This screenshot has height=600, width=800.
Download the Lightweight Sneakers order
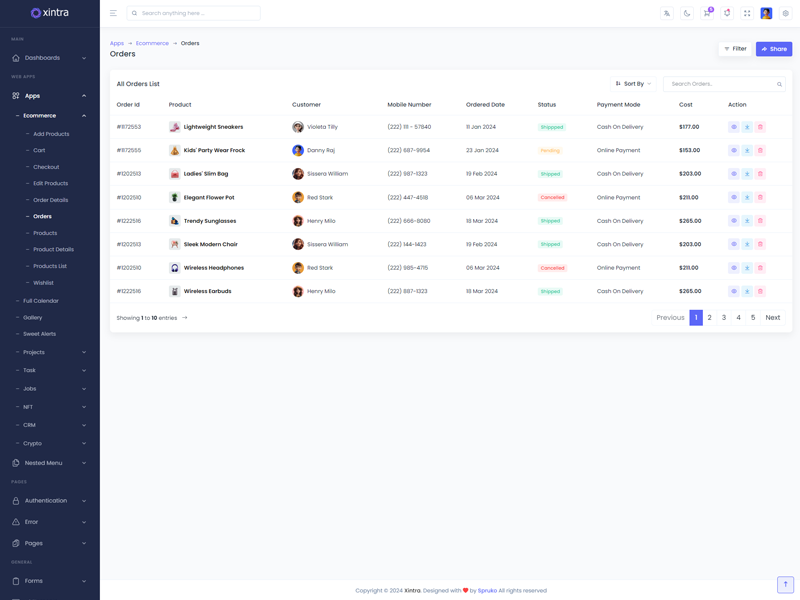[x=747, y=127]
